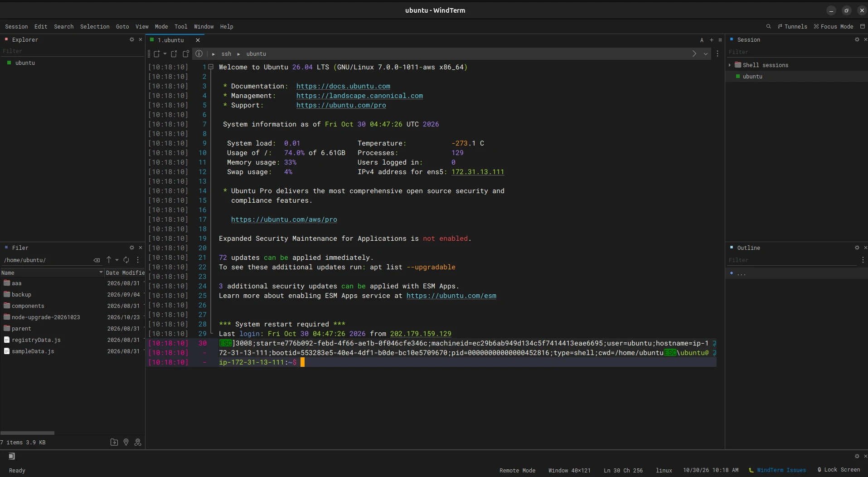868x477 pixels.
Task: Open the Filer history dropdown arrow
Action: (x=117, y=260)
